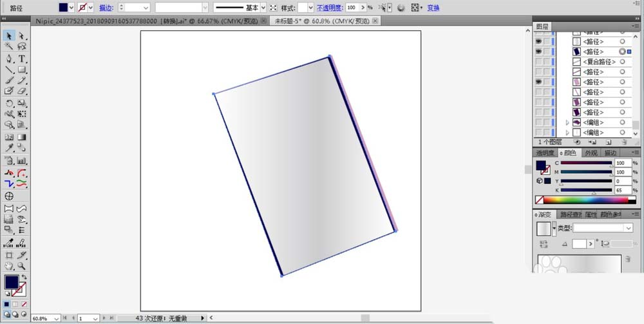
Task: Click the color spectrum bar
Action: pos(585,200)
